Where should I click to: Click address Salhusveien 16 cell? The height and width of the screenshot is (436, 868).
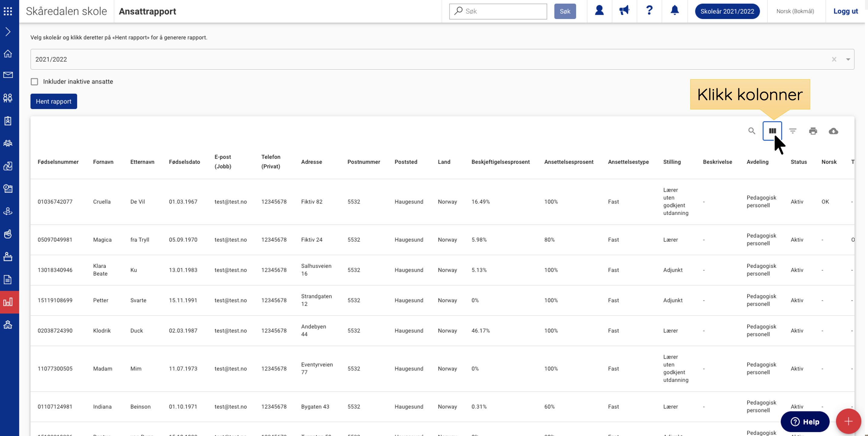[x=316, y=270]
